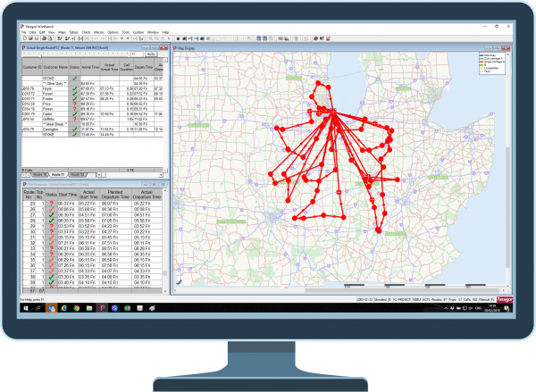The width and height of the screenshot is (536, 392).
Task: Click the Routes count in status bar
Action: pos(440,300)
